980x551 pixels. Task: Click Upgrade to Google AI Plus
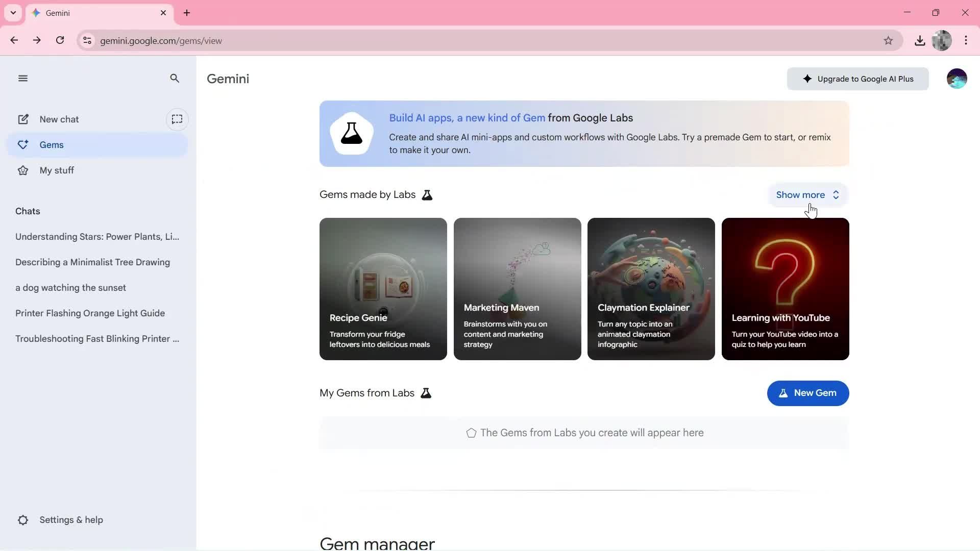click(857, 79)
